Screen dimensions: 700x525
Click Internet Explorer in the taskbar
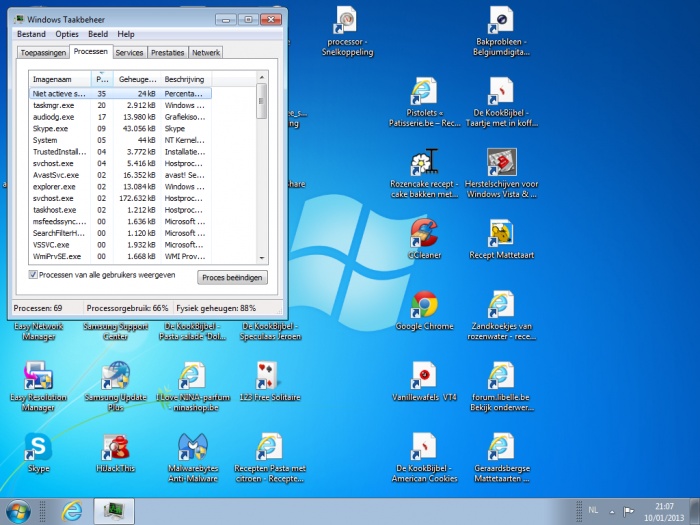tap(71, 510)
